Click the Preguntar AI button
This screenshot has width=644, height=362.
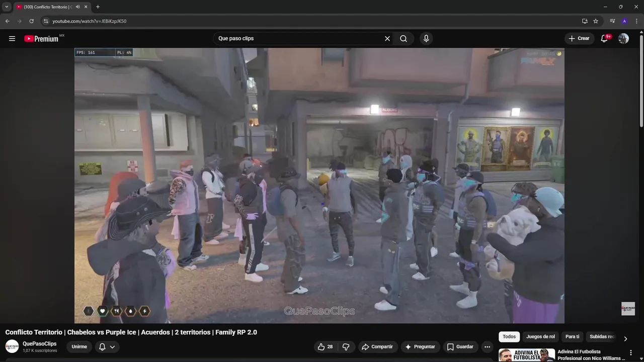point(420,346)
